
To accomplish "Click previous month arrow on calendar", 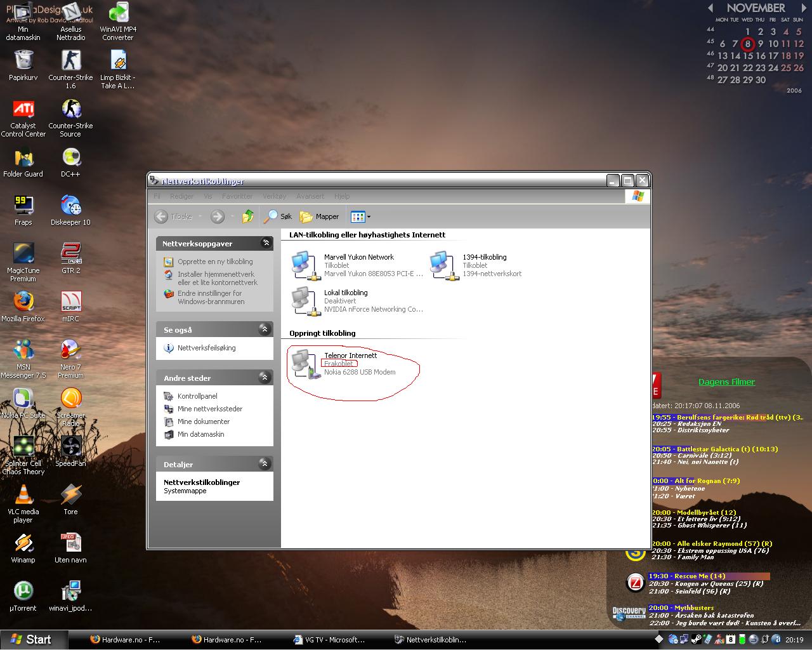I will click(x=710, y=8).
